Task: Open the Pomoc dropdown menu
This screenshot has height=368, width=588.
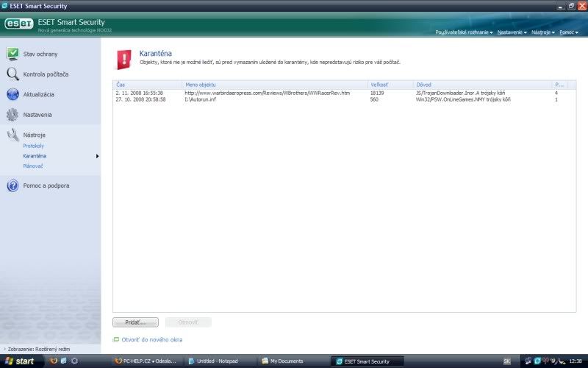Action: click(569, 32)
